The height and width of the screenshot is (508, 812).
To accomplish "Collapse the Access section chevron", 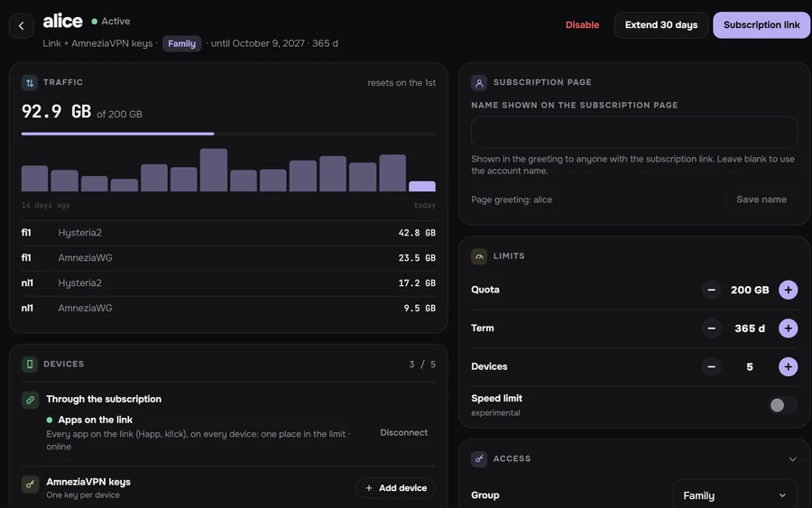I will pos(792,459).
